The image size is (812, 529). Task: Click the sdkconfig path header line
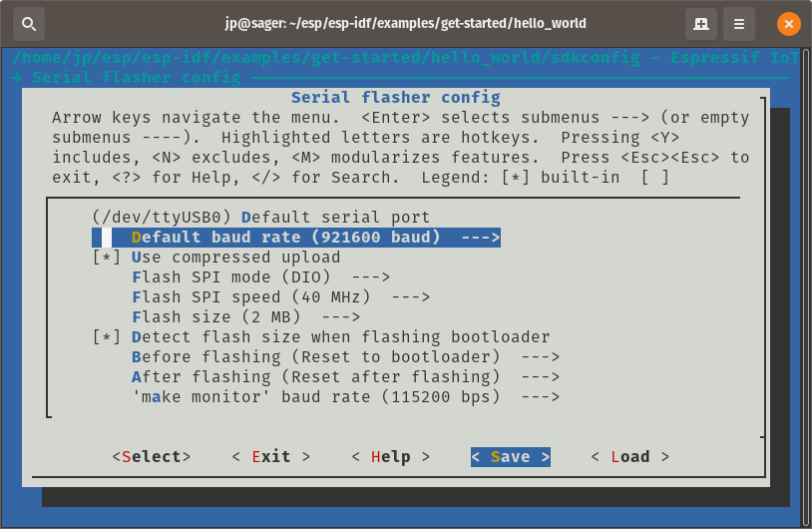coord(406,58)
